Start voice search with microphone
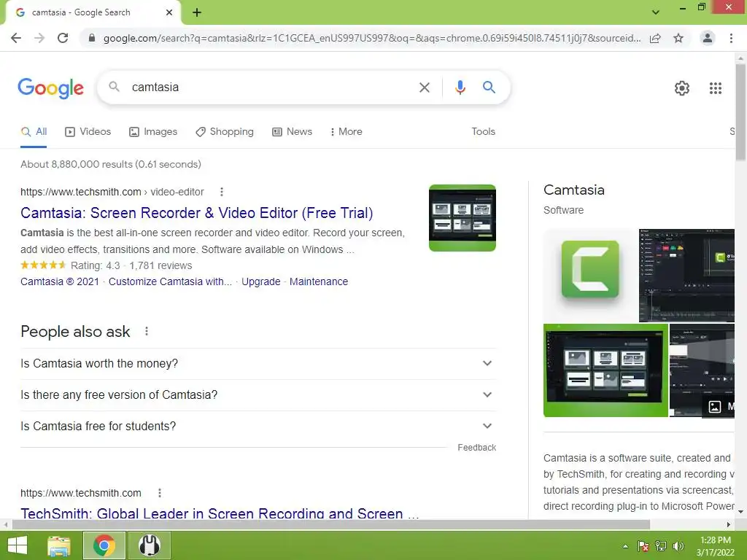Image resolution: width=747 pixels, height=560 pixels. tap(460, 87)
